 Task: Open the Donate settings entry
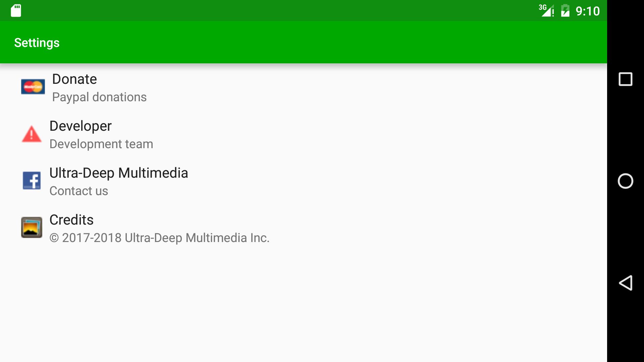pyautogui.click(x=74, y=79)
